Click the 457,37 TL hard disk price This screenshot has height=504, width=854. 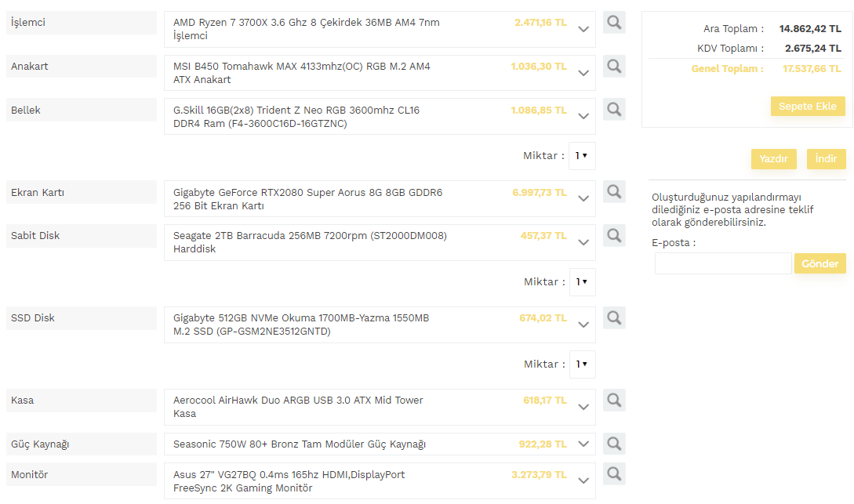click(x=543, y=236)
